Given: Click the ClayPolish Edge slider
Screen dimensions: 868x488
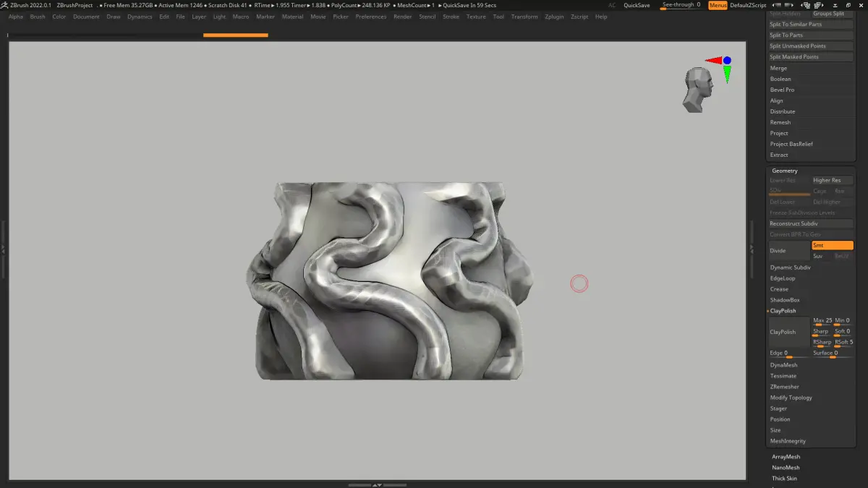Looking at the screenshot, I should 789,354.
